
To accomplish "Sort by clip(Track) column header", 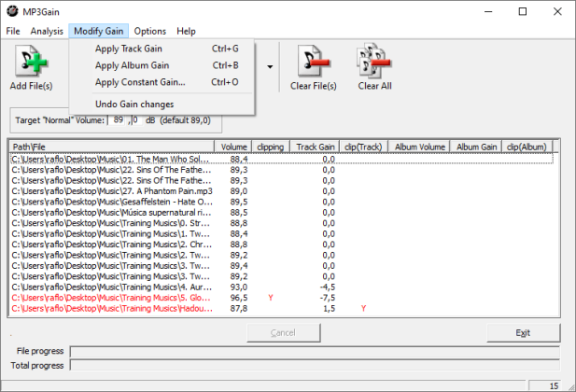I will pos(364,147).
